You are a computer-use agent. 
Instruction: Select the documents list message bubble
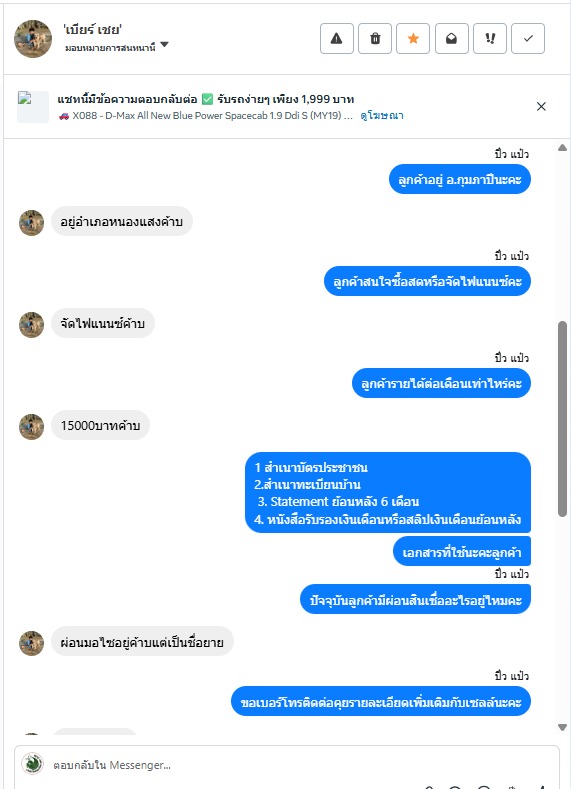[388, 493]
